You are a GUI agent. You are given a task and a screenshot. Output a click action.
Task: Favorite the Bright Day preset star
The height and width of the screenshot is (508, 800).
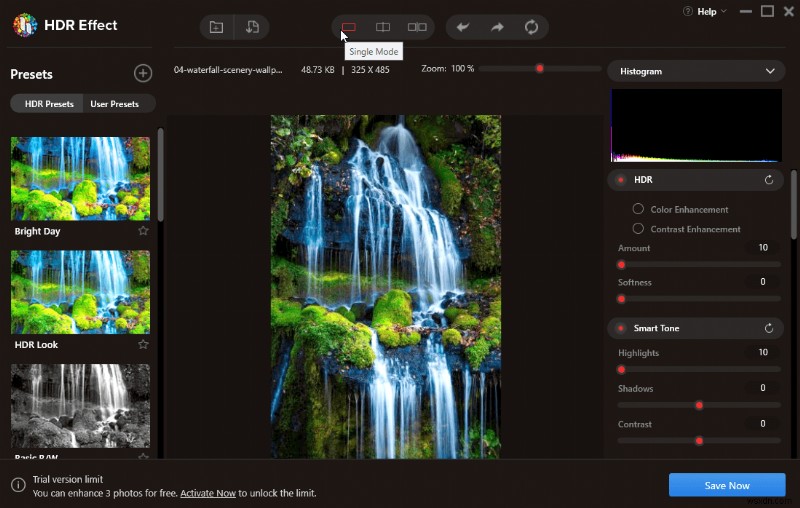pyautogui.click(x=143, y=231)
